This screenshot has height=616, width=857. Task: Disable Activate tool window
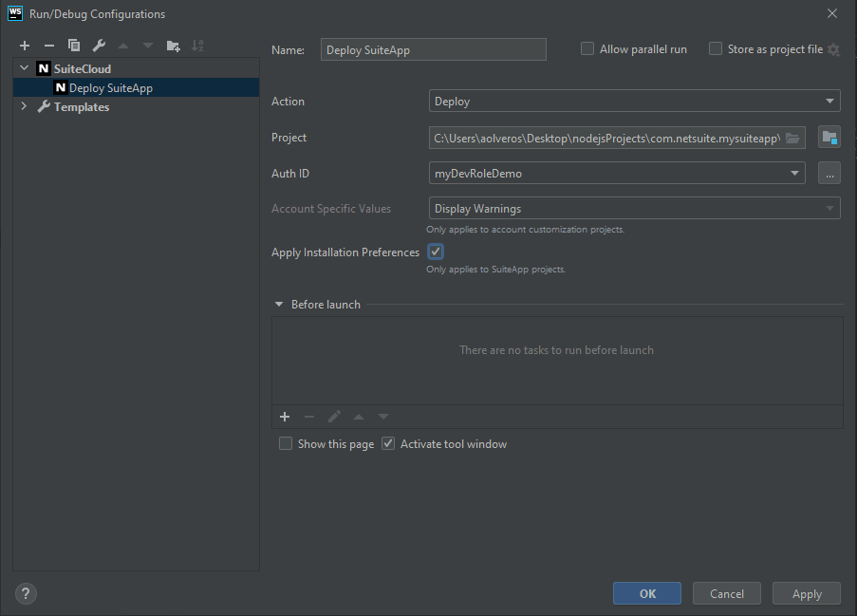tap(388, 444)
